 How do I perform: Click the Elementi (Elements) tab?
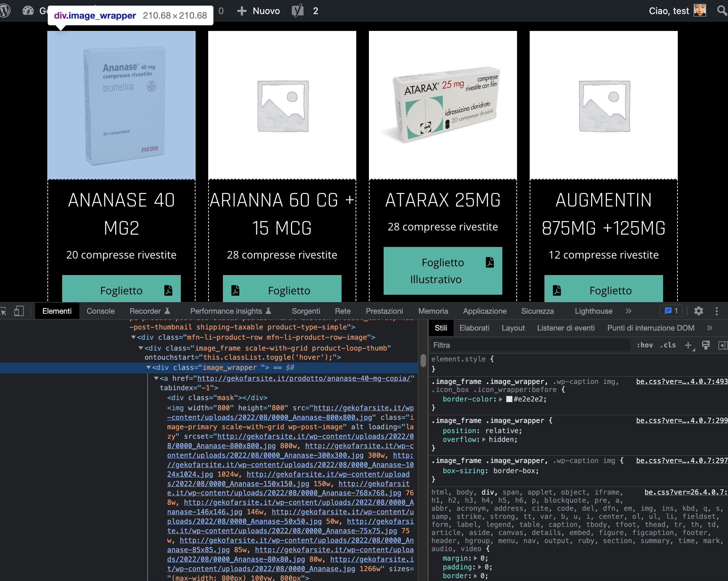[58, 311]
